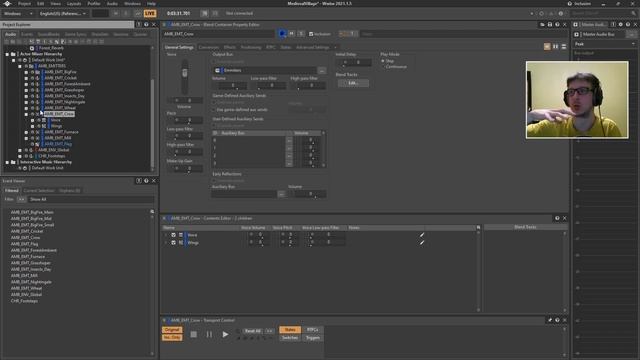
Task: Open the platform dropdown showing Windows
Action: point(18,13)
